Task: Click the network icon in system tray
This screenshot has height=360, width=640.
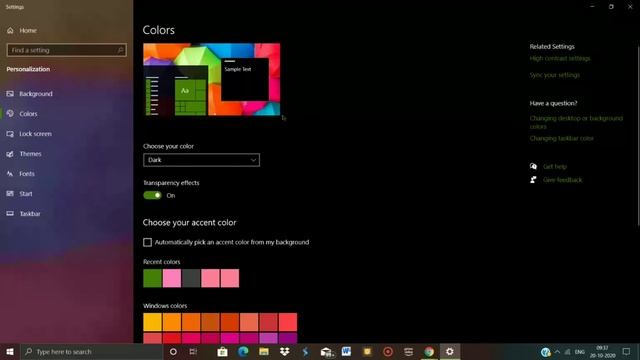Action: coord(567,351)
